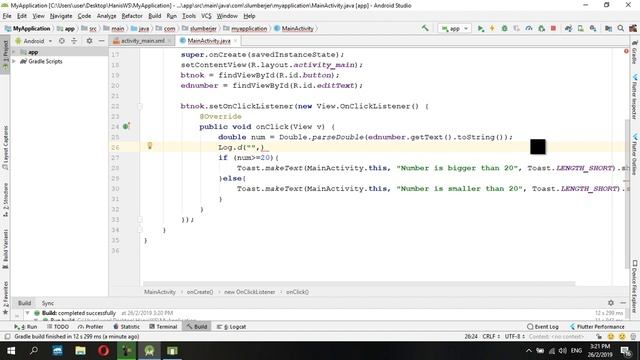
Task: Open Project Structure icon
Action: pyautogui.click(x=608, y=28)
